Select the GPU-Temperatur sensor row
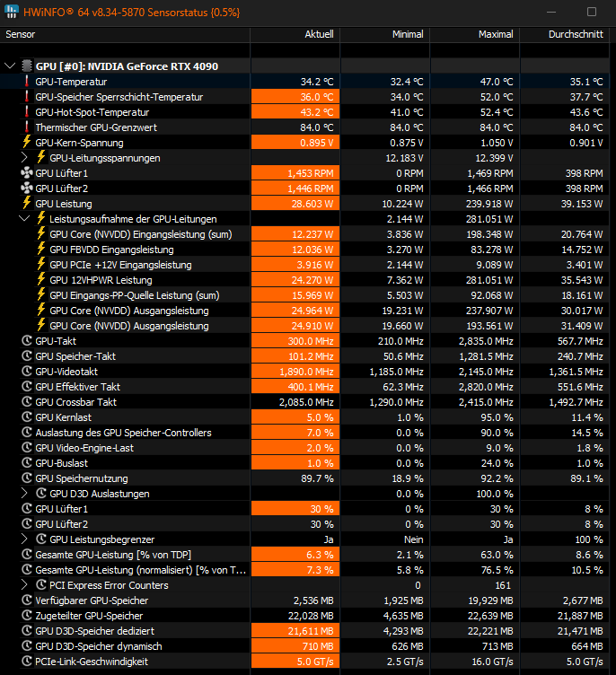 point(304,82)
